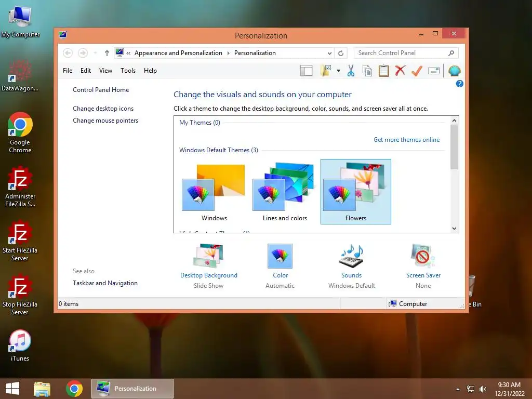
Task: Select the Flowers theme
Action: (x=355, y=192)
